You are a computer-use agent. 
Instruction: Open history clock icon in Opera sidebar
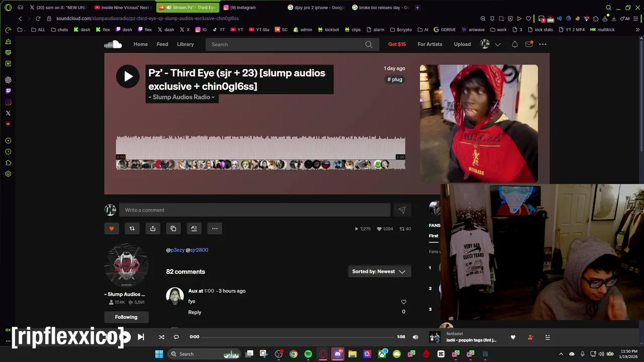pos(8,152)
